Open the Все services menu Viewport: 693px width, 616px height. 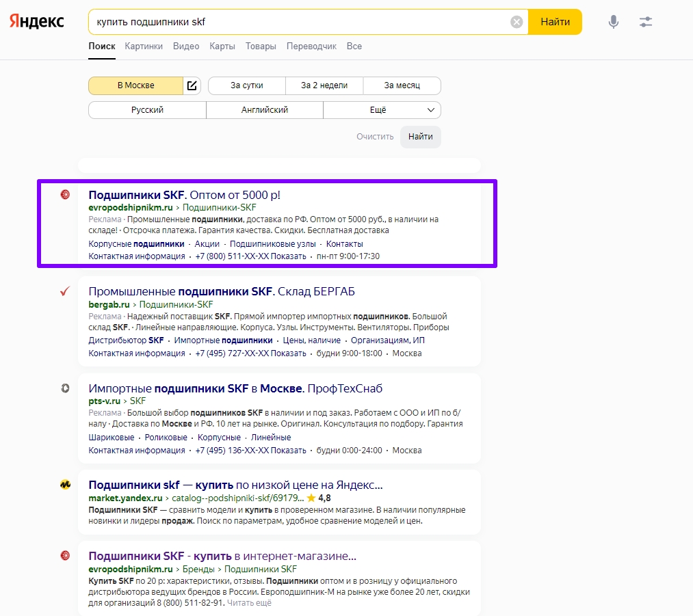point(354,46)
